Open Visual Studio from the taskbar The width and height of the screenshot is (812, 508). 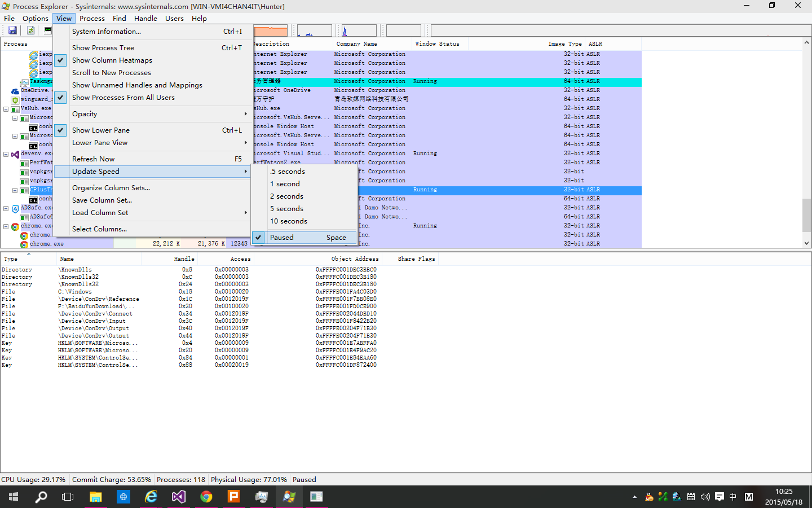[179, 497]
